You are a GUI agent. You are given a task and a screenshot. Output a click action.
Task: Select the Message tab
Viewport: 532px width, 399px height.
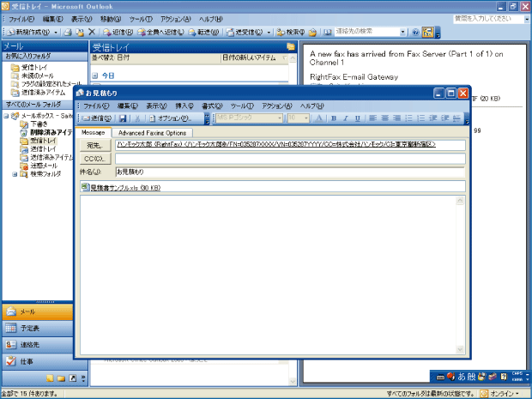point(93,132)
